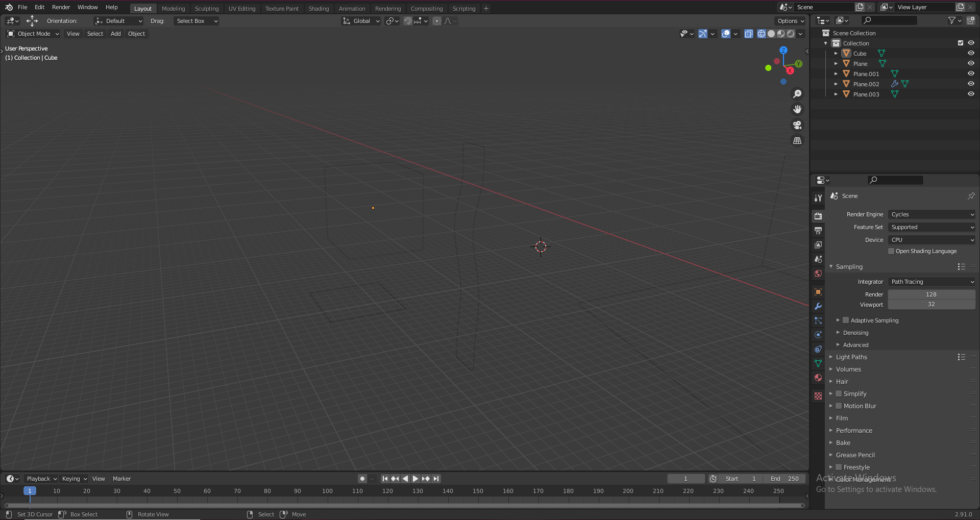Select Plane.002 in the outliner

coord(867,84)
